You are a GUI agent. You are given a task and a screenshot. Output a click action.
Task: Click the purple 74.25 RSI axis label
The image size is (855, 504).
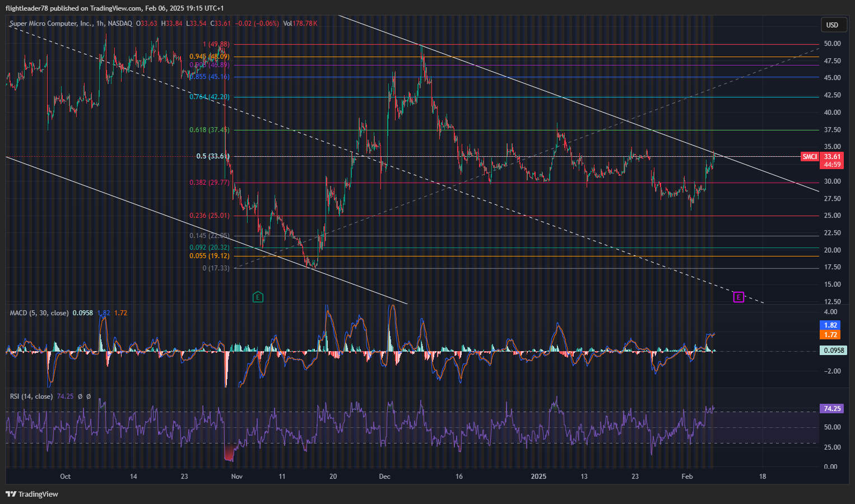coord(832,409)
